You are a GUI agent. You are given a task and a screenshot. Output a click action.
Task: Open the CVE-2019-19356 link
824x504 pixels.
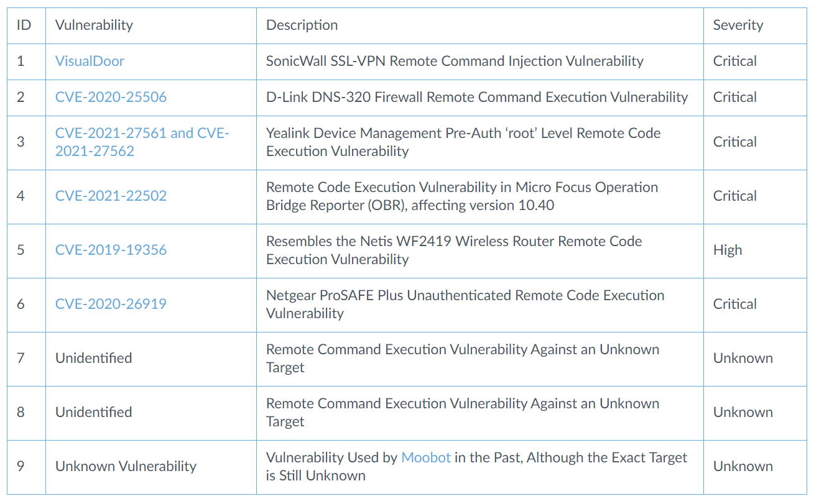pos(111,250)
